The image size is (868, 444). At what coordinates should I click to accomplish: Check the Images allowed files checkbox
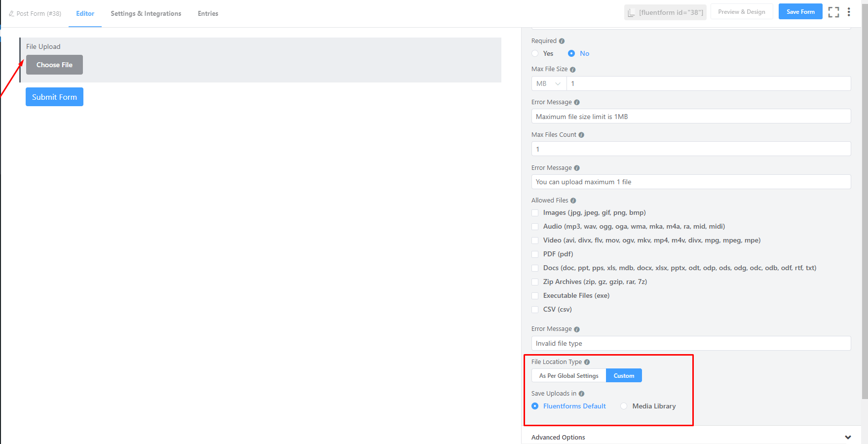[535, 213]
